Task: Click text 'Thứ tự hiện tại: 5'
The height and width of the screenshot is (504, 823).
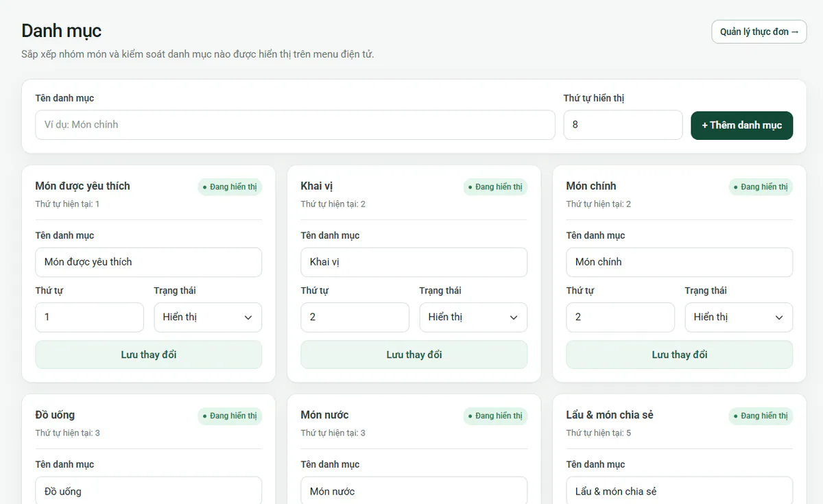Action: (599, 433)
